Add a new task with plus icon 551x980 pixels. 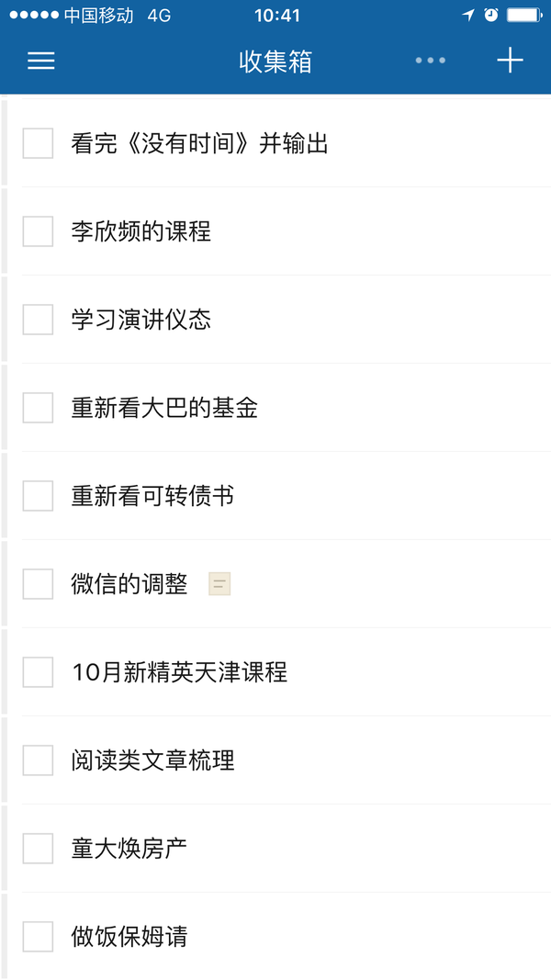click(x=510, y=61)
